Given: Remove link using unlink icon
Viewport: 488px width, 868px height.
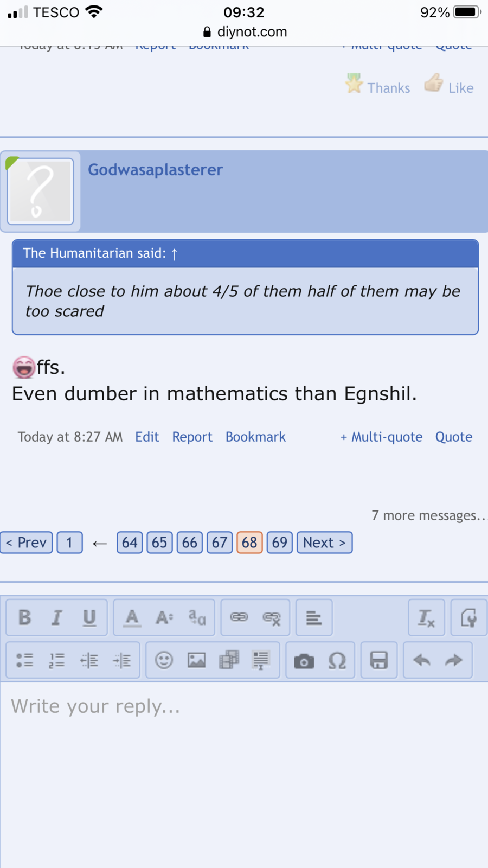Looking at the screenshot, I should [x=272, y=617].
